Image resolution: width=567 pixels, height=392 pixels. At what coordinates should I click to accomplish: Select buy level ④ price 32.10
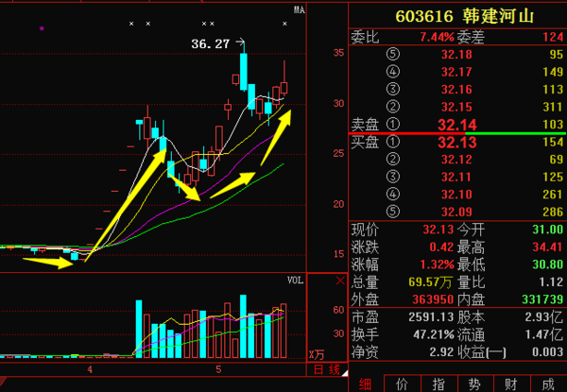456,195
